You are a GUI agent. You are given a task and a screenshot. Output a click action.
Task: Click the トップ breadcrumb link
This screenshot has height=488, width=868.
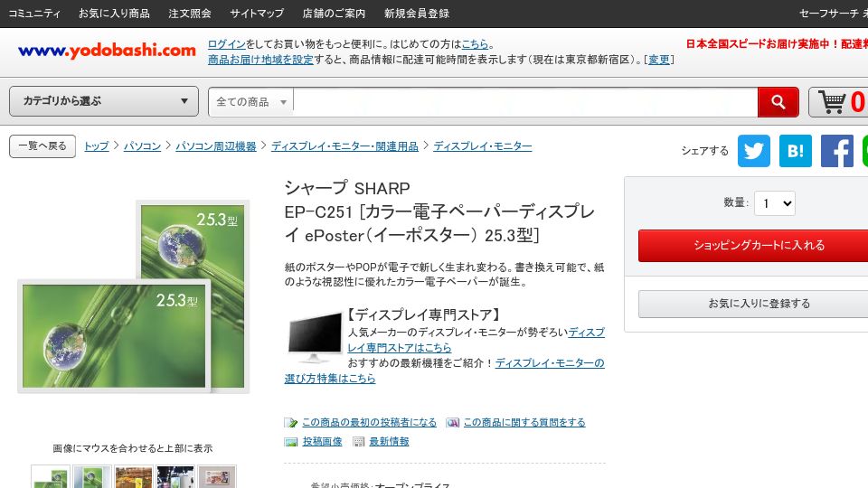point(97,146)
